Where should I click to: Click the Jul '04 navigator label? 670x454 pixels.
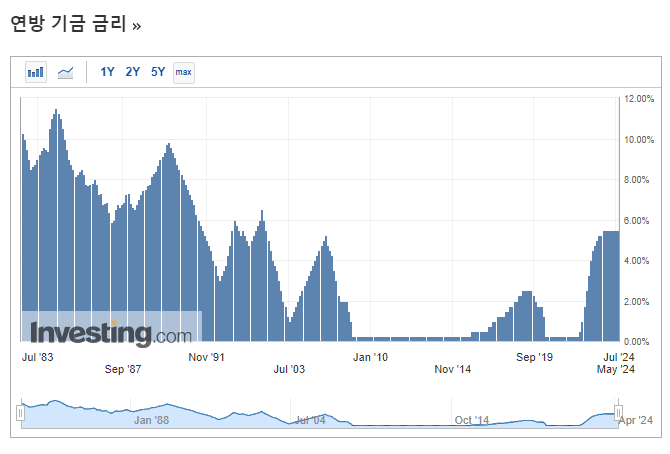(x=311, y=420)
